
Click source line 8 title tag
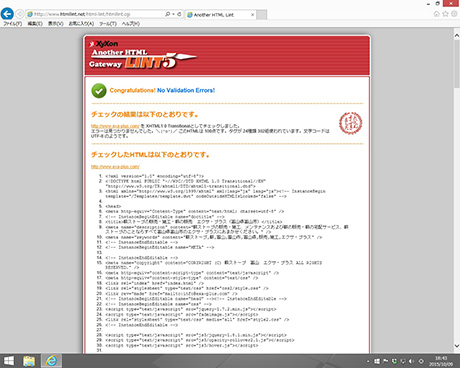click(194, 222)
